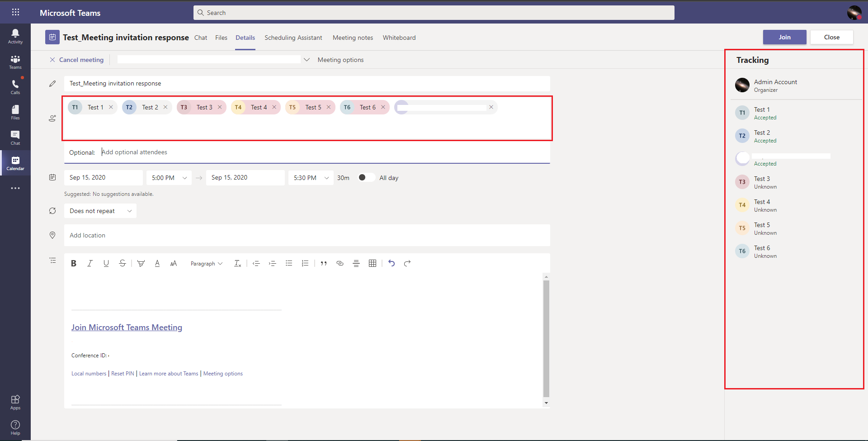
Task: Insert a hyperlink
Action: tap(340, 263)
